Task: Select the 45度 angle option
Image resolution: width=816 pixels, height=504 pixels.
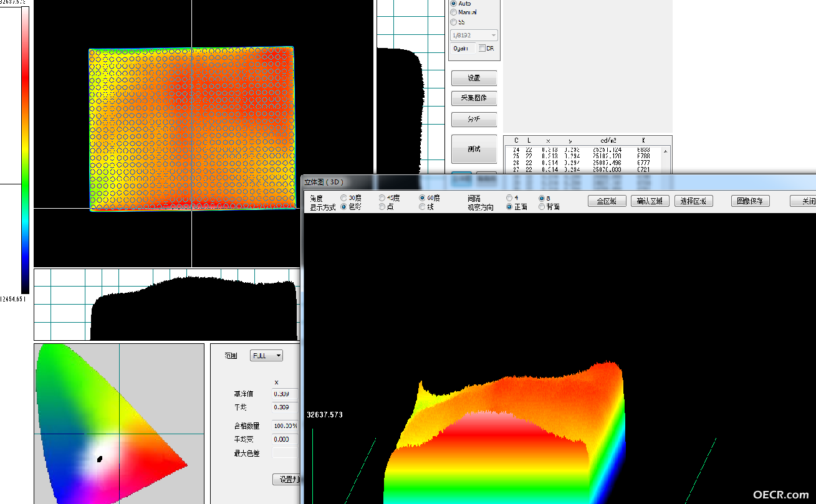Action: (x=383, y=198)
